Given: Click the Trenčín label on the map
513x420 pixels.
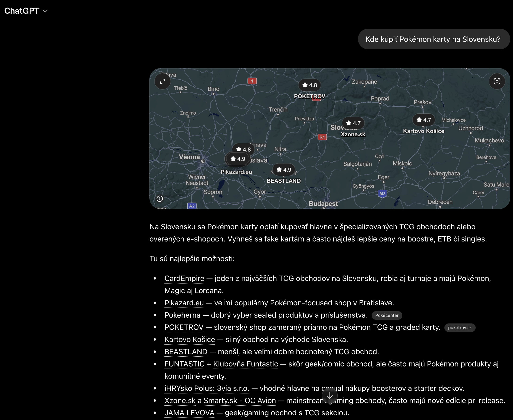Looking at the screenshot, I should point(278,110).
